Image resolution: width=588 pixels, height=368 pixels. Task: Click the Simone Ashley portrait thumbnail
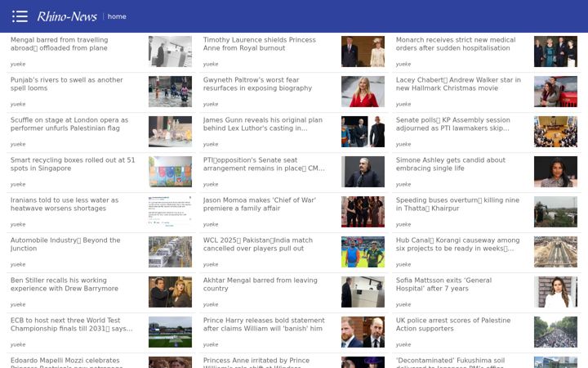click(x=556, y=172)
